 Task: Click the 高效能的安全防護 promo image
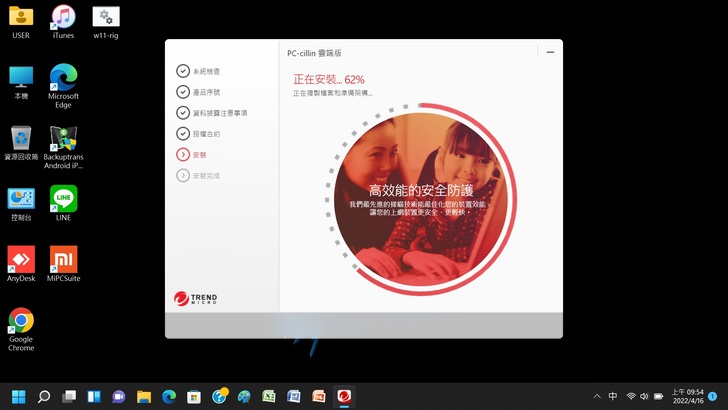421,200
